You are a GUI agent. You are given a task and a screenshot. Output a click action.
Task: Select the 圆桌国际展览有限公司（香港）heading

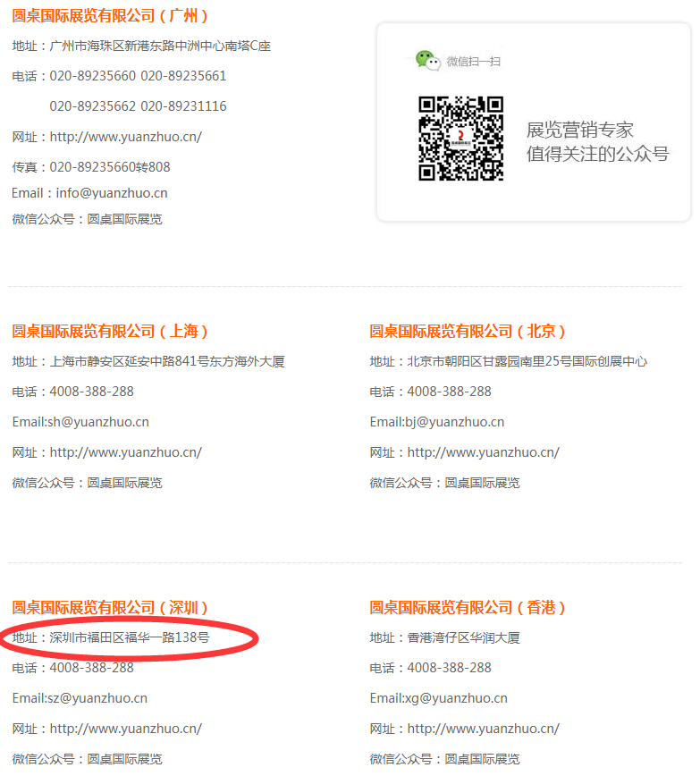coord(468,608)
